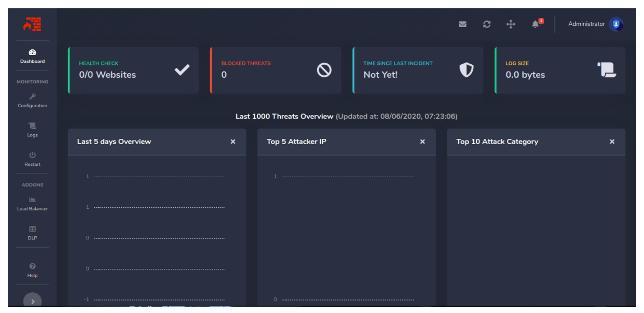Screen dimensions: 644x313
Task: Click the firewall logo in sidebar
Action: pos(32,24)
